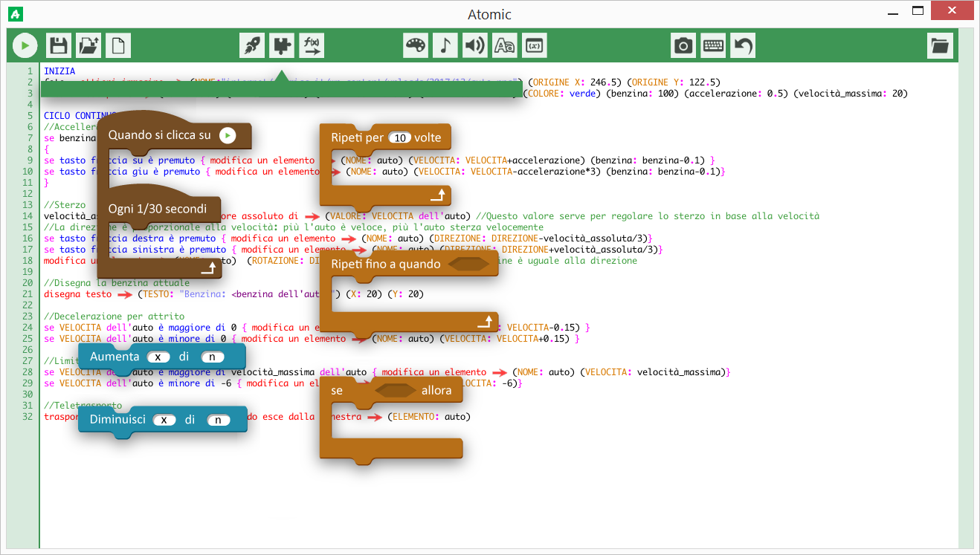Toggle the puzzle piece blocks panel
980x555 pixels.
point(282,46)
